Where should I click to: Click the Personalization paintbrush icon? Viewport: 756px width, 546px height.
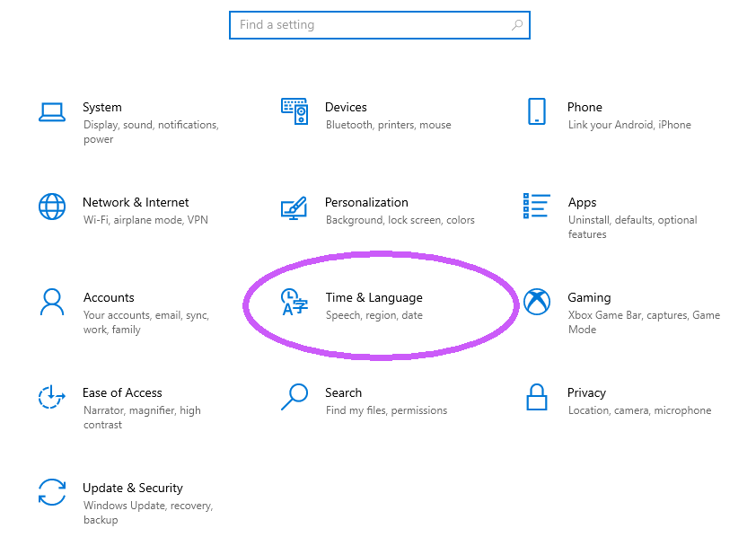point(294,208)
